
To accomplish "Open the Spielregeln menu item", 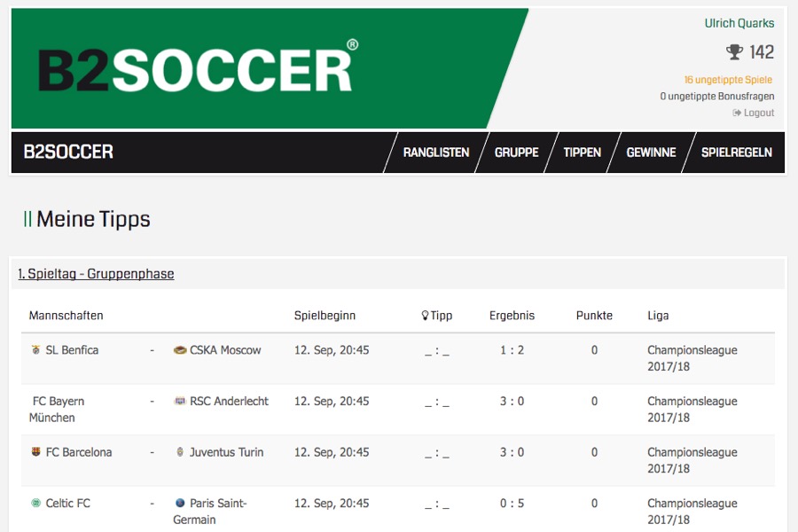I will (736, 153).
